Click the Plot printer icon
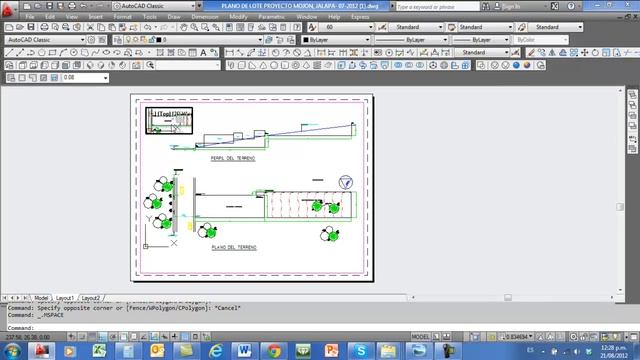The image size is (640, 360). [44, 27]
